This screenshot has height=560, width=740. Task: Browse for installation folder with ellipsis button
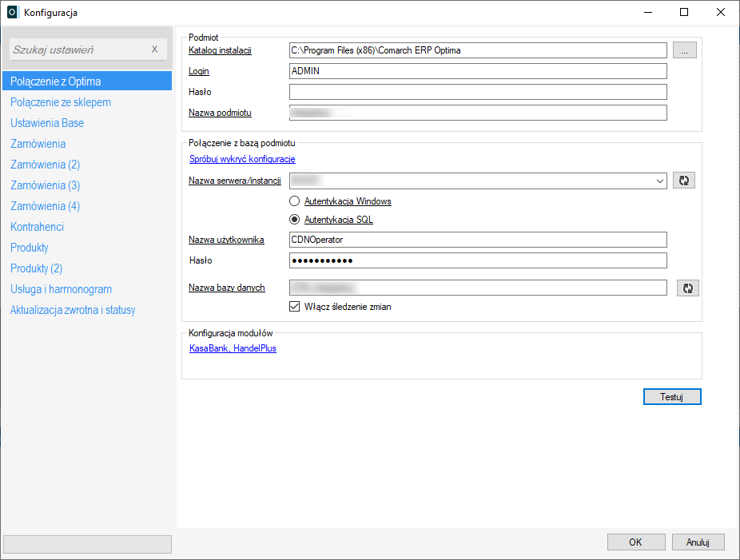click(x=684, y=50)
